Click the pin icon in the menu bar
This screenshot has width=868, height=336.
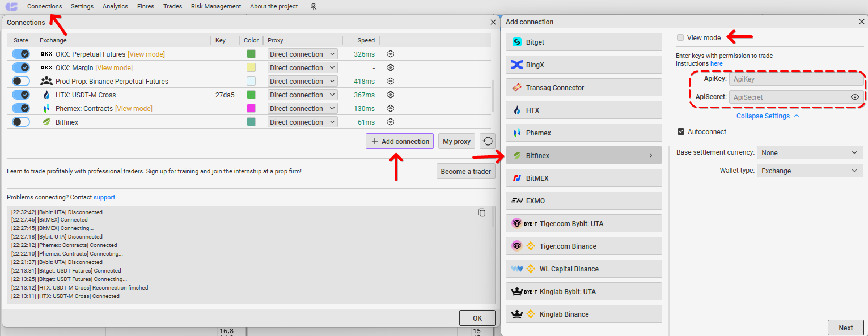pyautogui.click(x=314, y=7)
